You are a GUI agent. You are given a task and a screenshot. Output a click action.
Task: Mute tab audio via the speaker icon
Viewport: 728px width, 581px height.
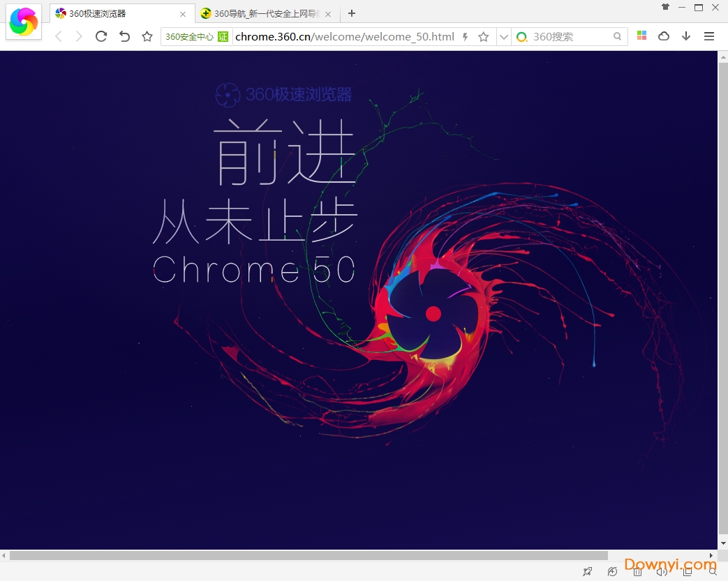[662, 571]
